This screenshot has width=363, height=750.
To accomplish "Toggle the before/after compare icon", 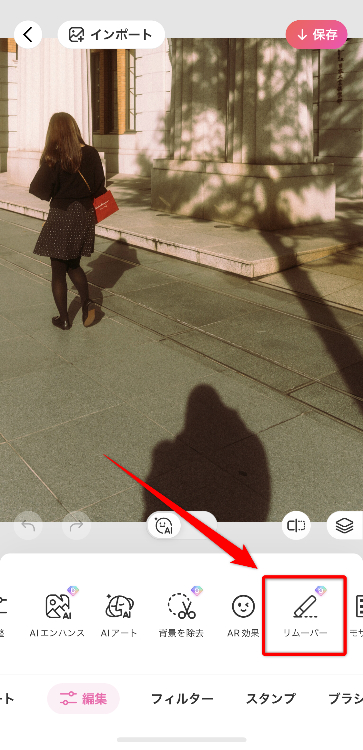I will coord(296,526).
